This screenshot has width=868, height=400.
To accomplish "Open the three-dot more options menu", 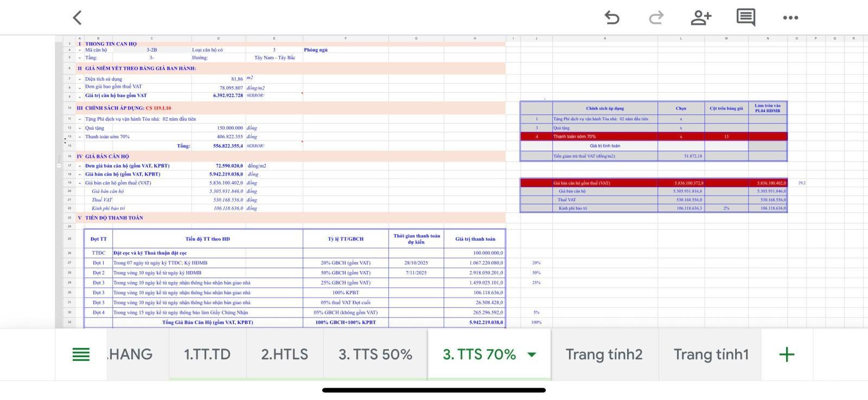I will 790,17.
